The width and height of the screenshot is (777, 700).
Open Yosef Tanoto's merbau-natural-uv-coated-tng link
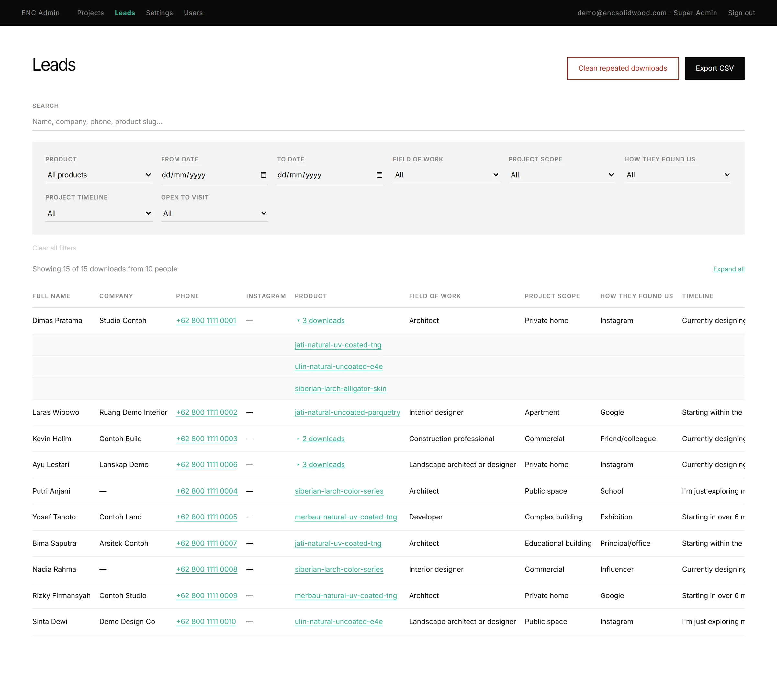click(x=345, y=517)
